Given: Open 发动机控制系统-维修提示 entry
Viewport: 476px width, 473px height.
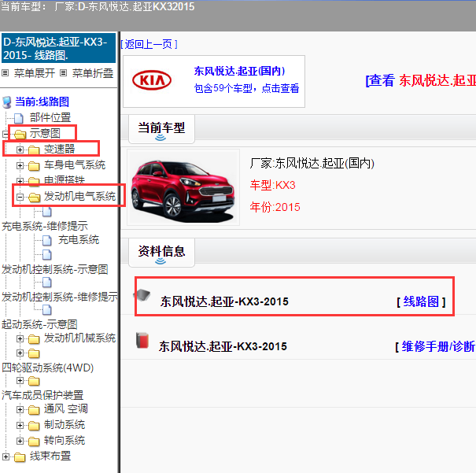Looking at the screenshot, I should tap(60, 297).
